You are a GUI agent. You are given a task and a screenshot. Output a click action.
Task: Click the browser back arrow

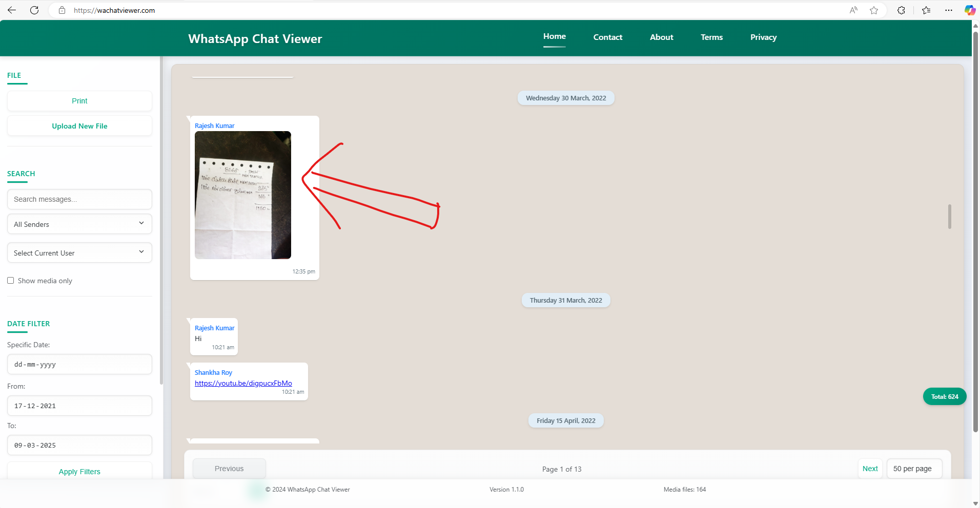(11, 10)
